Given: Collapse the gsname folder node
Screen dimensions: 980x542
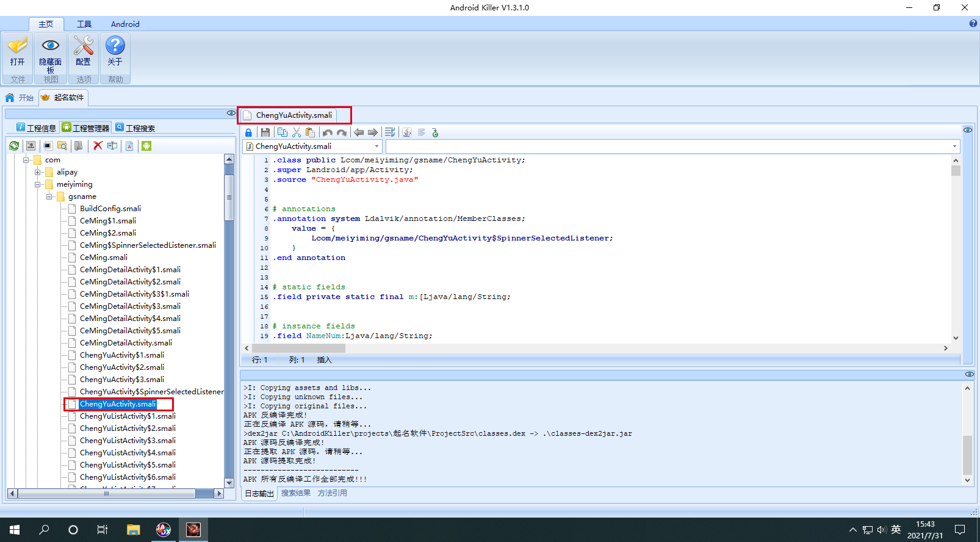Looking at the screenshot, I should tap(49, 197).
